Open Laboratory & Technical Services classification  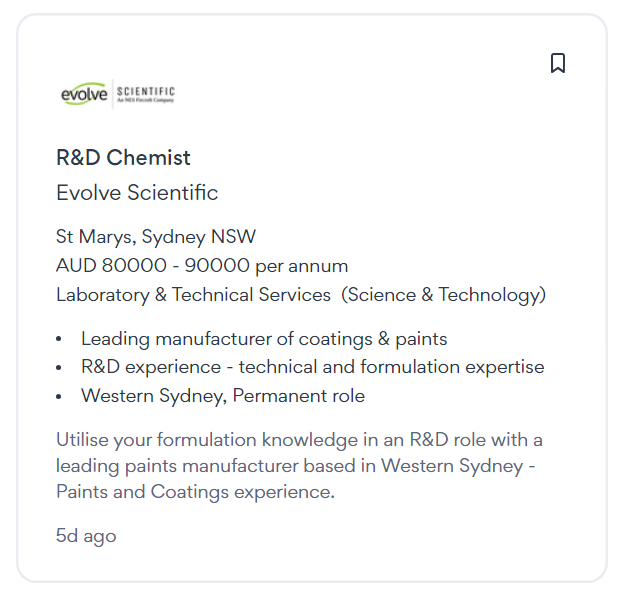tap(193, 294)
